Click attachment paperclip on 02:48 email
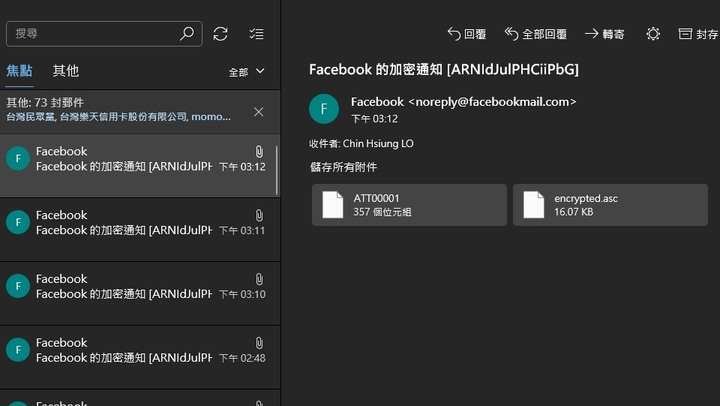 click(259, 343)
